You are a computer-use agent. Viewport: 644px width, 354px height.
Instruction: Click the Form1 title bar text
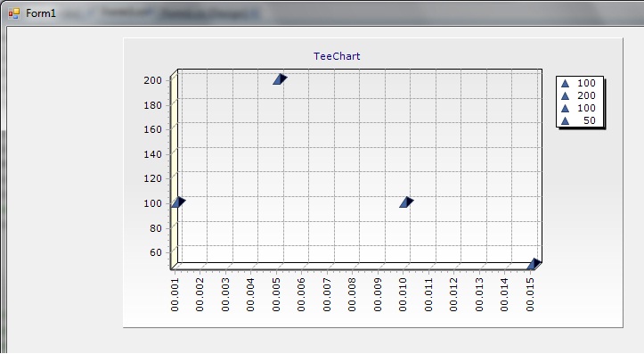41,13
